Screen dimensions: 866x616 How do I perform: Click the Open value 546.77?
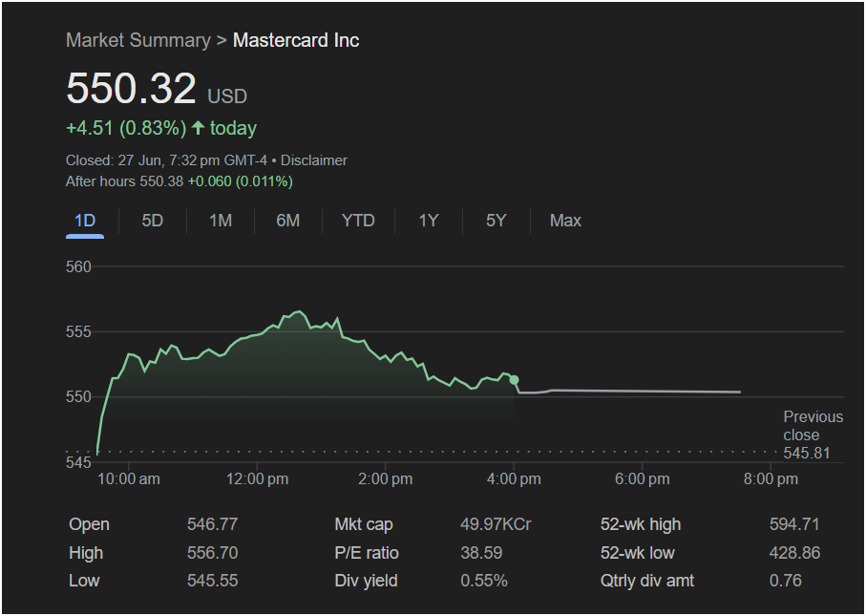(x=212, y=523)
